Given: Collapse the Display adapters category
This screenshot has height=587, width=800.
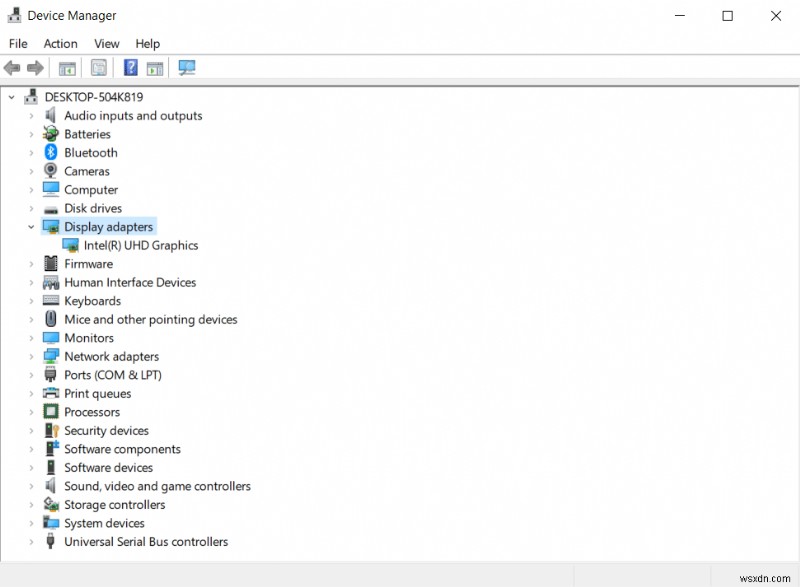Looking at the screenshot, I should pyautogui.click(x=31, y=226).
